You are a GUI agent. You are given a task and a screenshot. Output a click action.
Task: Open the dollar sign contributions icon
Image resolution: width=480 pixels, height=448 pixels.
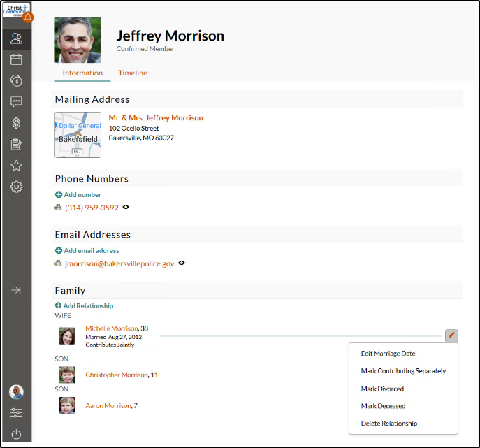pos(17,123)
